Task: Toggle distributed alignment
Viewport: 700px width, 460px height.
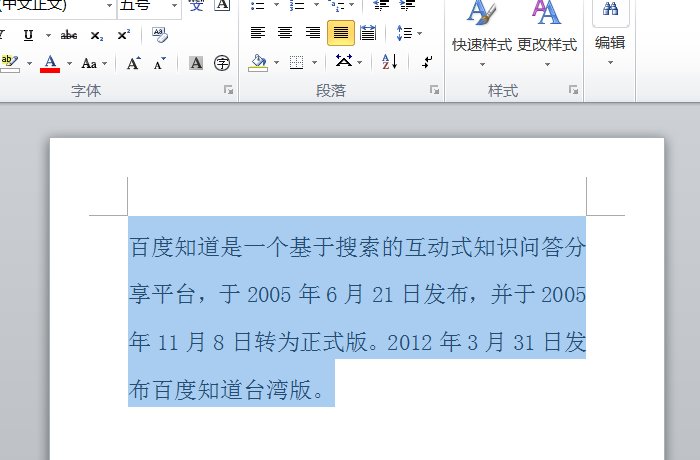Action: 368,33
